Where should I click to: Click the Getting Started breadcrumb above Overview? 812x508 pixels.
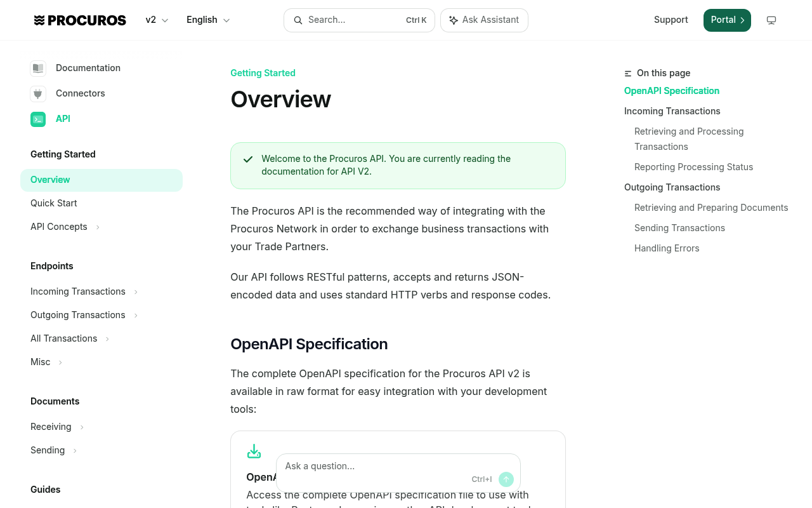263,73
